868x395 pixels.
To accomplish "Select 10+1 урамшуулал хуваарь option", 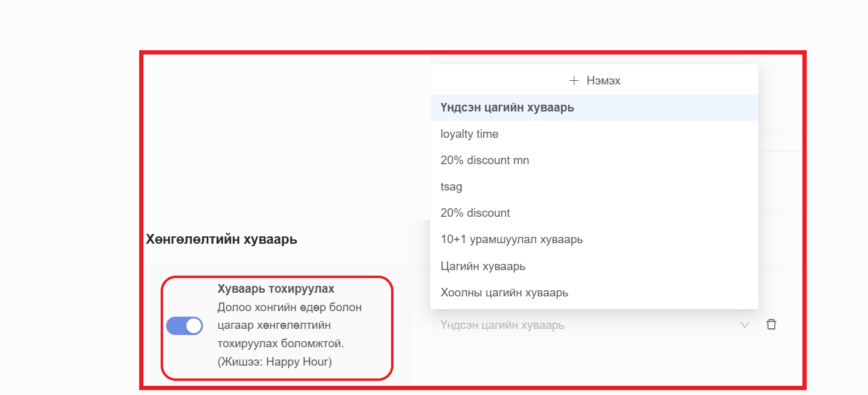I will 511,239.
